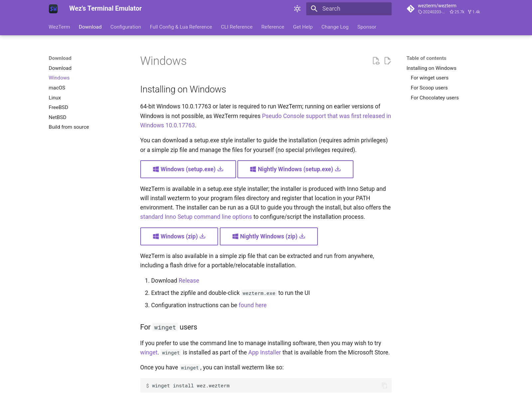This screenshot has height=399, width=532.
Task: Jump to For Scoop users section
Action: pyautogui.click(x=429, y=88)
